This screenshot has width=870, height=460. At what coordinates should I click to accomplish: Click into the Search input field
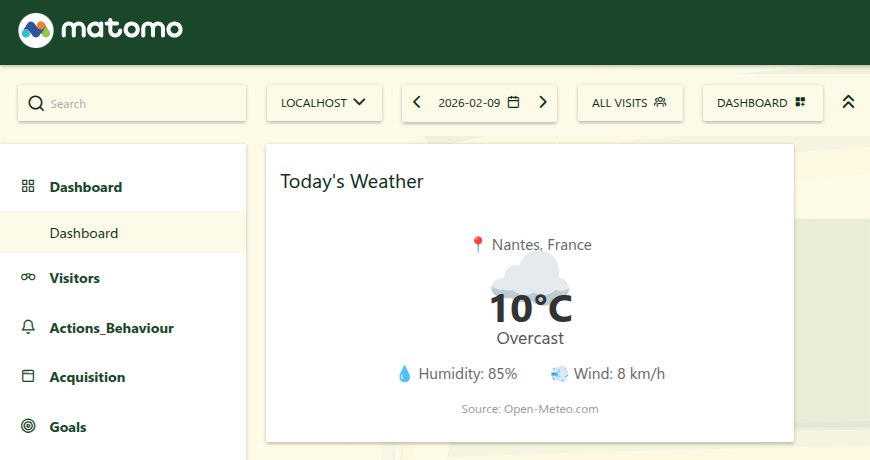[x=140, y=103]
